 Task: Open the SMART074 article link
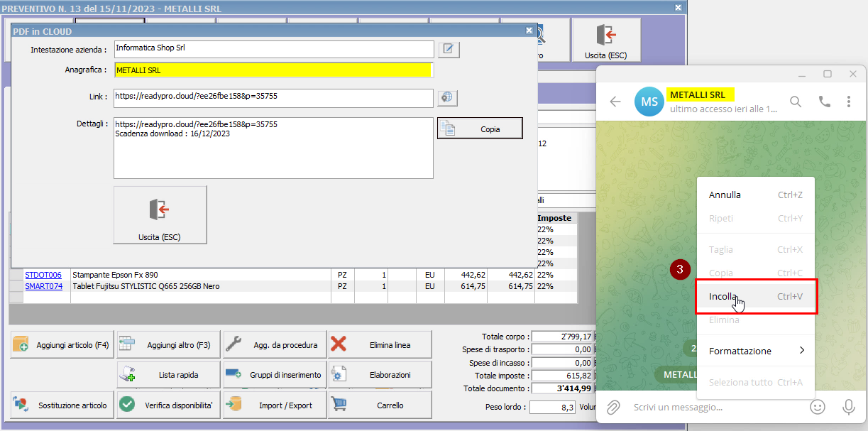(44, 286)
